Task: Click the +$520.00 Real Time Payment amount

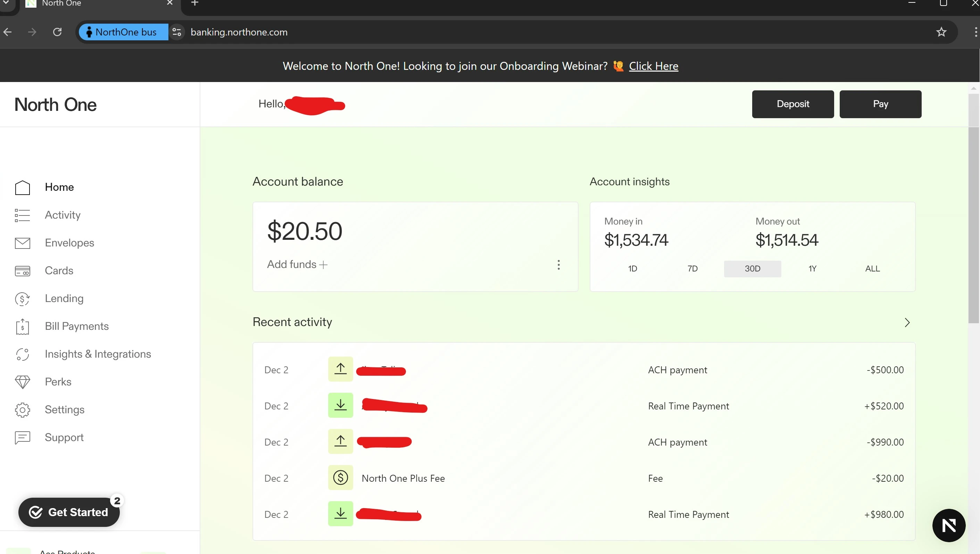Action: (884, 406)
